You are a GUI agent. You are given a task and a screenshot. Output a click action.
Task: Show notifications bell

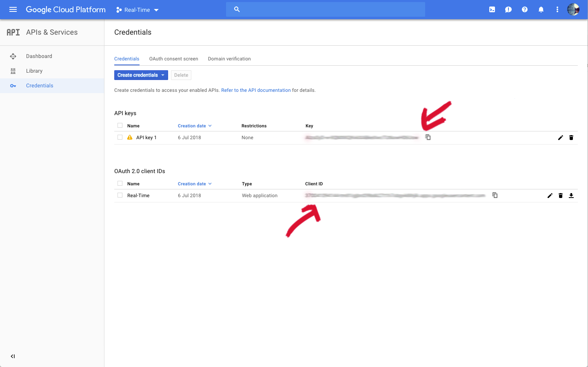pos(541,9)
